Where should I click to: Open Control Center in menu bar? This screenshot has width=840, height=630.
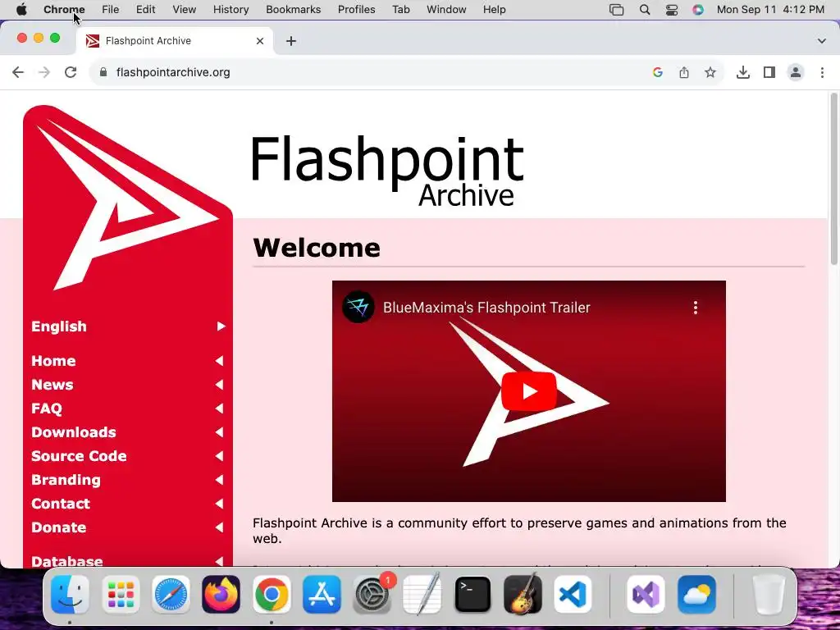click(x=671, y=10)
